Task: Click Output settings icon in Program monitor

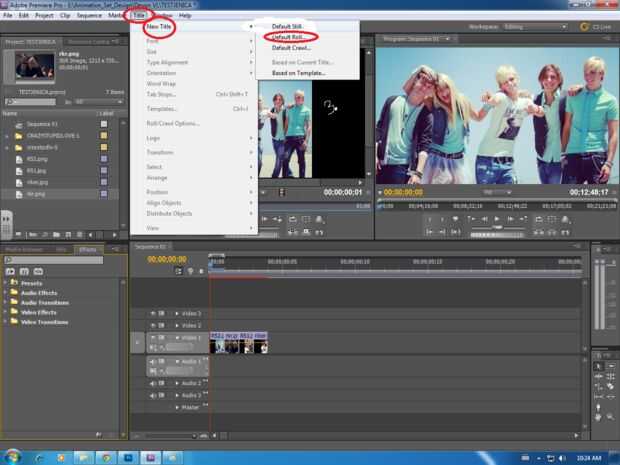Action: 565,219
